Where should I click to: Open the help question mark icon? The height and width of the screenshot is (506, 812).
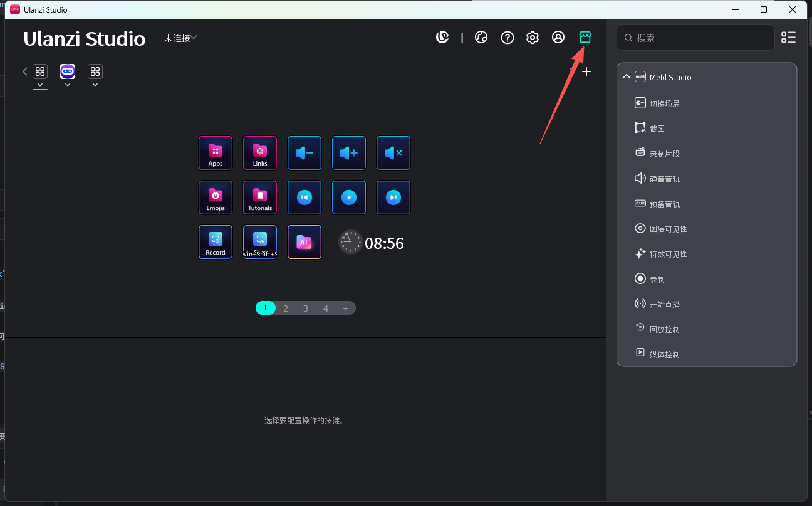coord(507,38)
